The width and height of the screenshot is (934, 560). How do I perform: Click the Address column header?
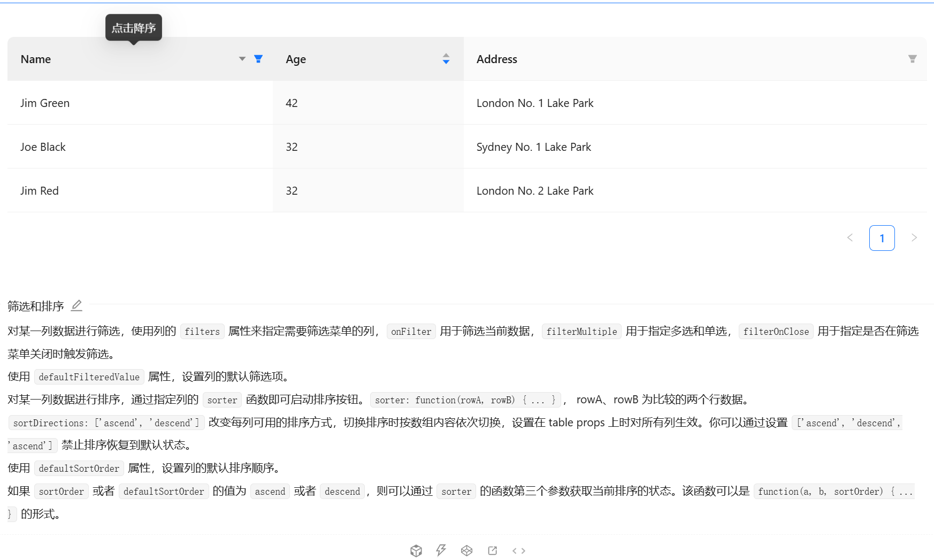coord(695,59)
